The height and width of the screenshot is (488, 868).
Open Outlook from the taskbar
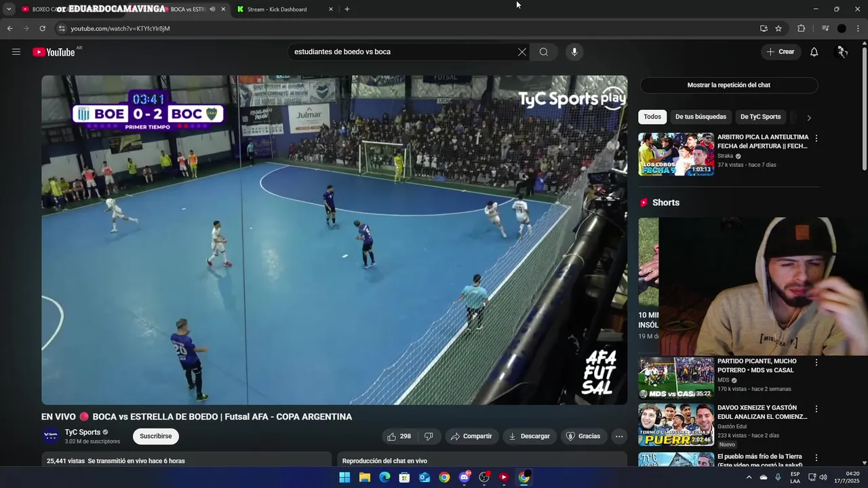(x=425, y=477)
